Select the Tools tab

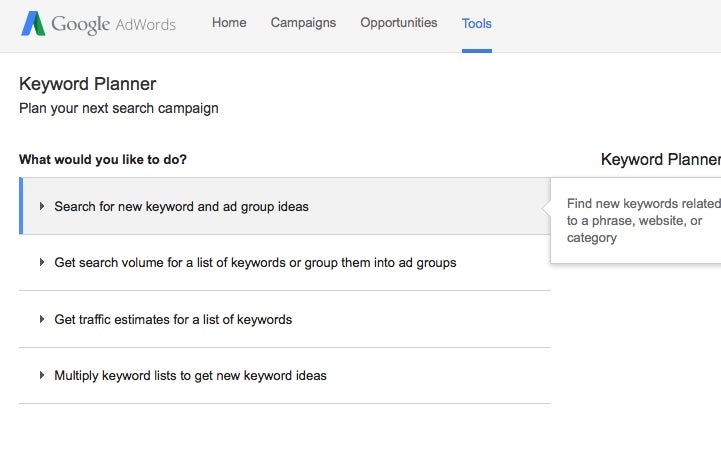click(477, 23)
